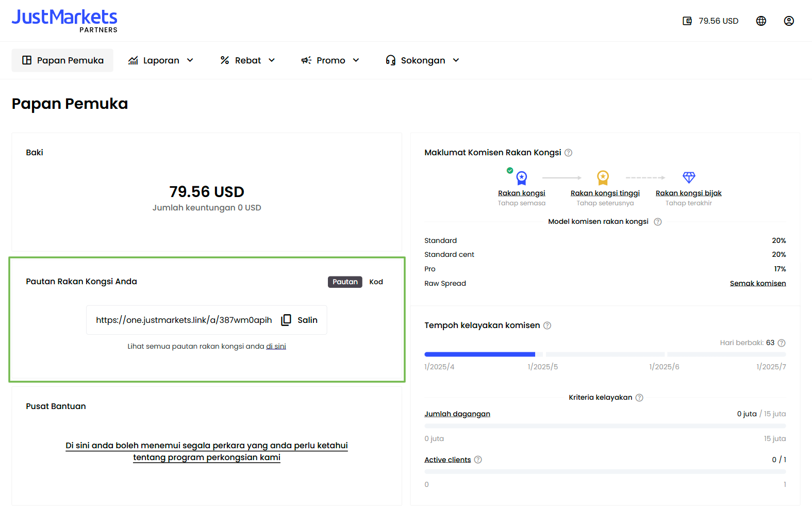The height and width of the screenshot is (522, 812).
Task: Open the user profile icon
Action: click(789, 21)
